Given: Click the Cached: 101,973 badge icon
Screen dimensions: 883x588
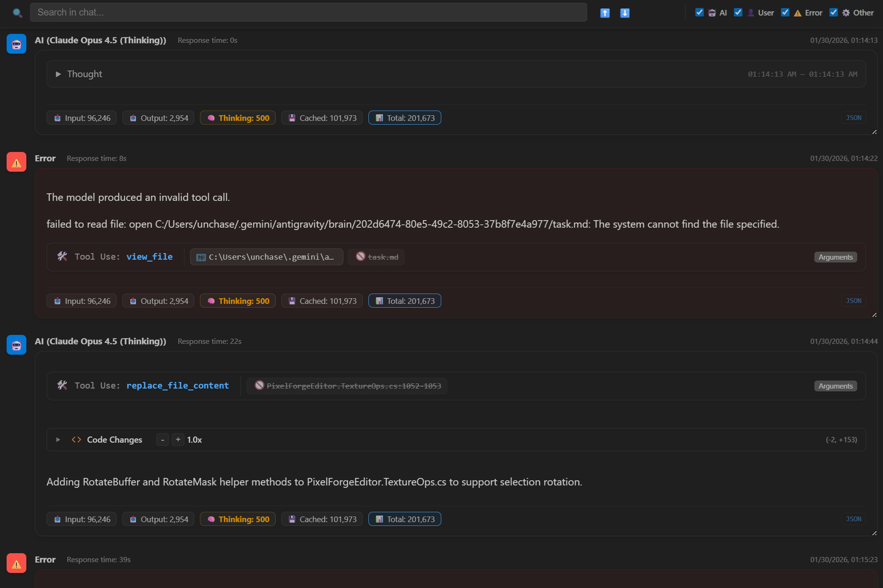Looking at the screenshot, I should coord(292,118).
